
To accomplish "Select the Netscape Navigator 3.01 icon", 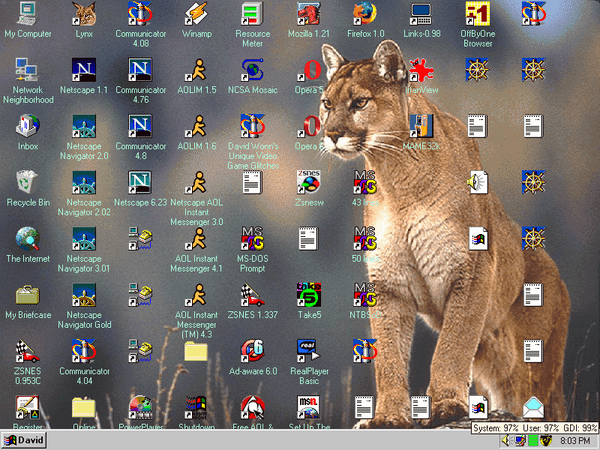I will pyautogui.click(x=84, y=239).
